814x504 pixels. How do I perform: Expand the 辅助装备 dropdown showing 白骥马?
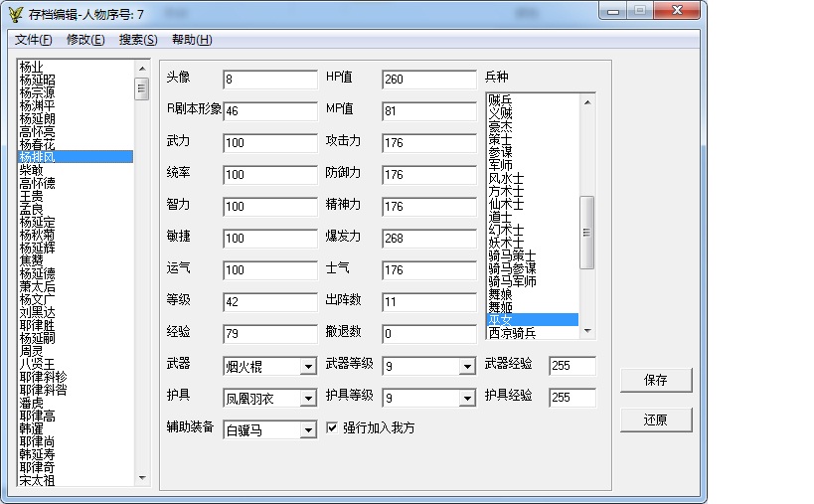coord(308,429)
